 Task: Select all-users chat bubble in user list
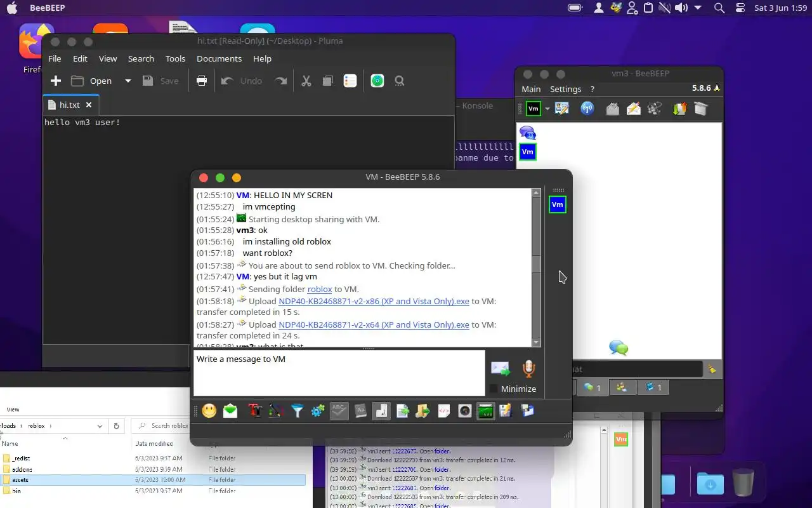[528, 133]
